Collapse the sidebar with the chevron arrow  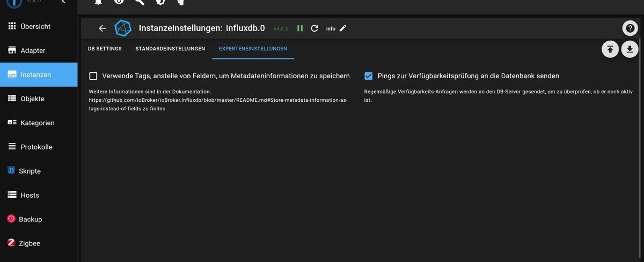[63, 2]
